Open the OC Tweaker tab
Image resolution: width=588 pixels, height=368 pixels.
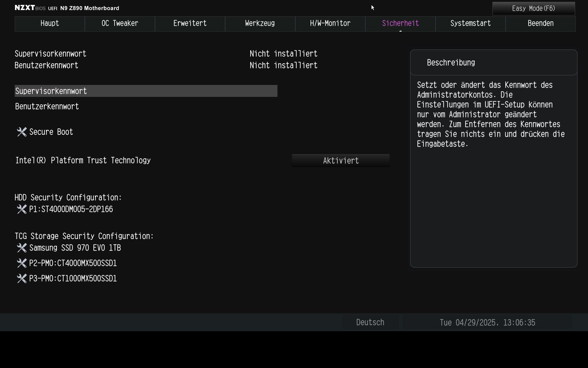click(120, 24)
